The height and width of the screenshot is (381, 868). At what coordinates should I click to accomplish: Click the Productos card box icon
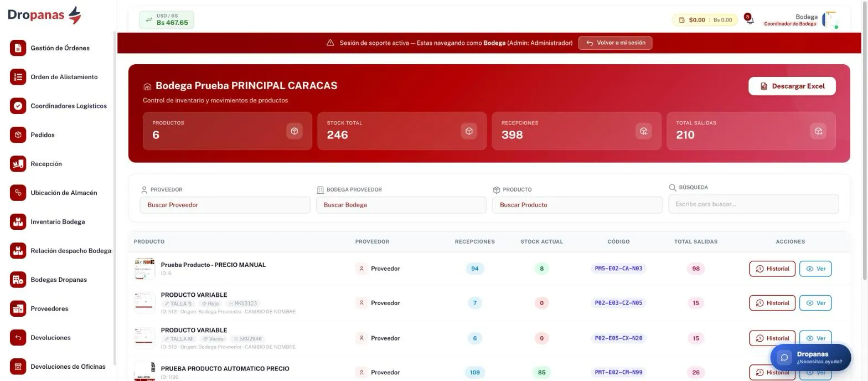[294, 131]
